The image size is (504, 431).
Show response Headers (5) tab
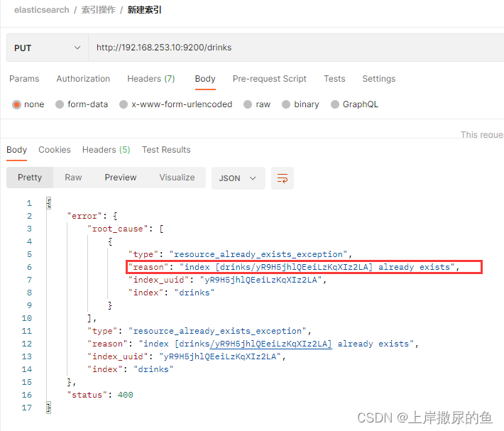click(106, 150)
